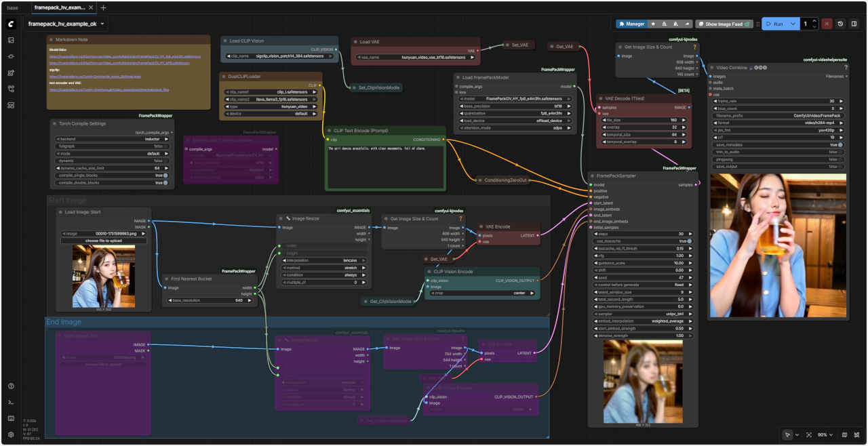Click the Manager button

click(631, 24)
